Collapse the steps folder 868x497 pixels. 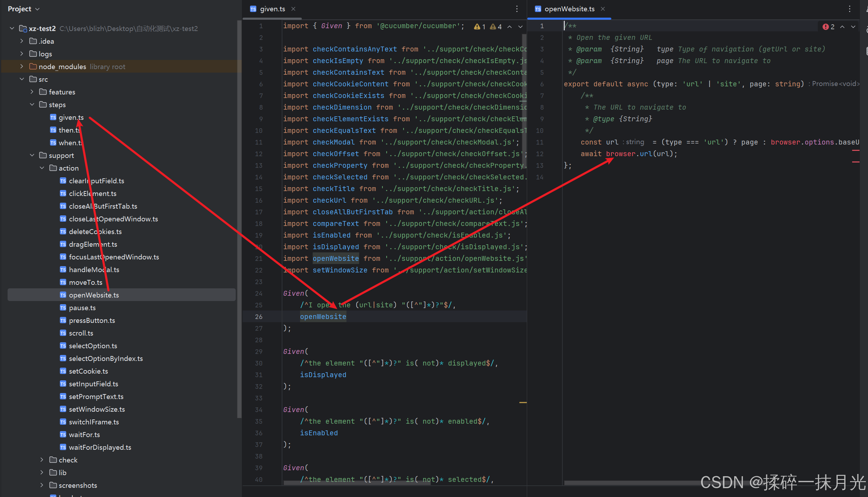point(32,104)
